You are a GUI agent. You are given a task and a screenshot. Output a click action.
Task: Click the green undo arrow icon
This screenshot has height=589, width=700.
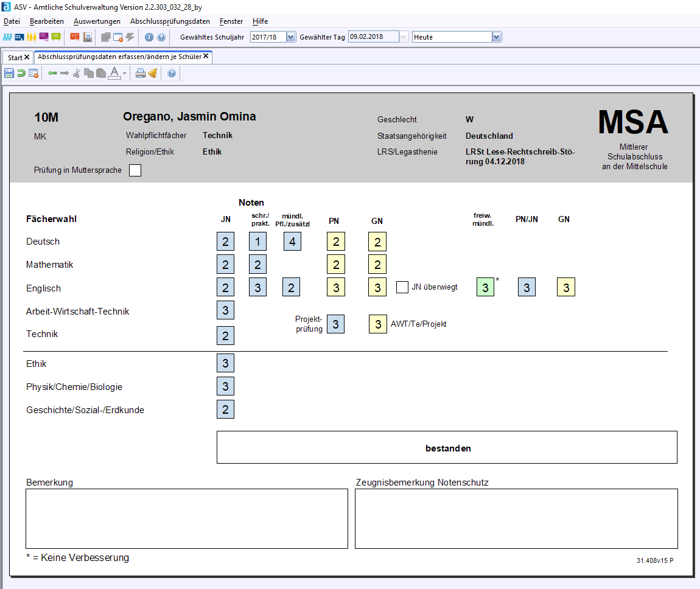(21, 73)
